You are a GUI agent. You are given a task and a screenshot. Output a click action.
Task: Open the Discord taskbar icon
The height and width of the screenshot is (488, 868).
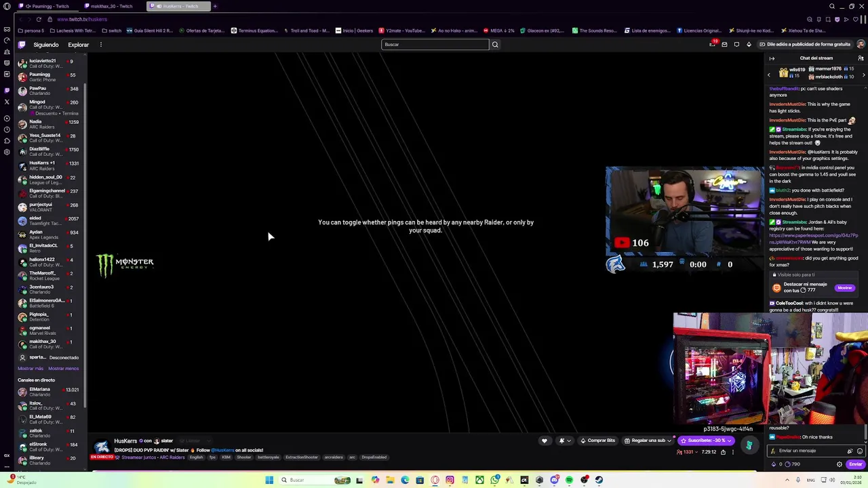tap(554, 480)
